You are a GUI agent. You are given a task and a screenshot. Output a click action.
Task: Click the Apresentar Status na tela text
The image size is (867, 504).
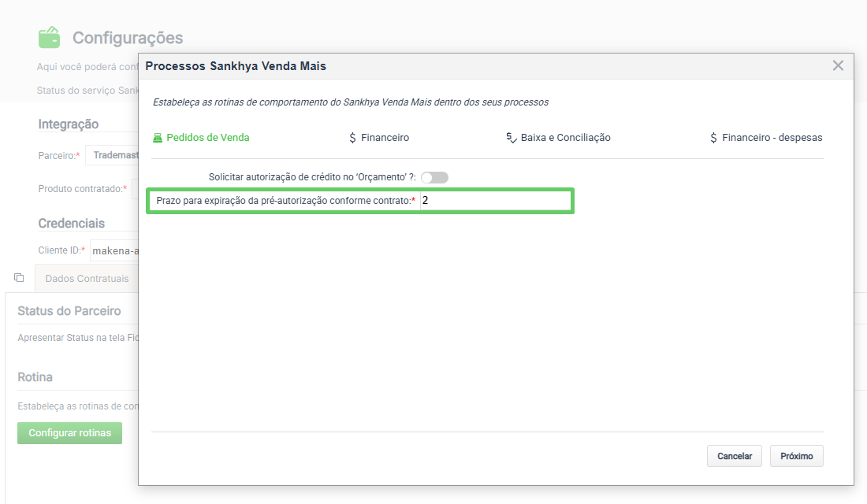[x=78, y=338]
